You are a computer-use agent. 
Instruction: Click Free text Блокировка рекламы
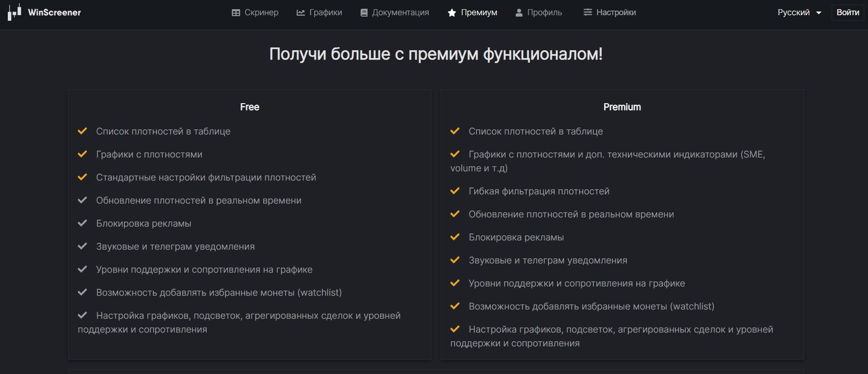[x=144, y=223]
